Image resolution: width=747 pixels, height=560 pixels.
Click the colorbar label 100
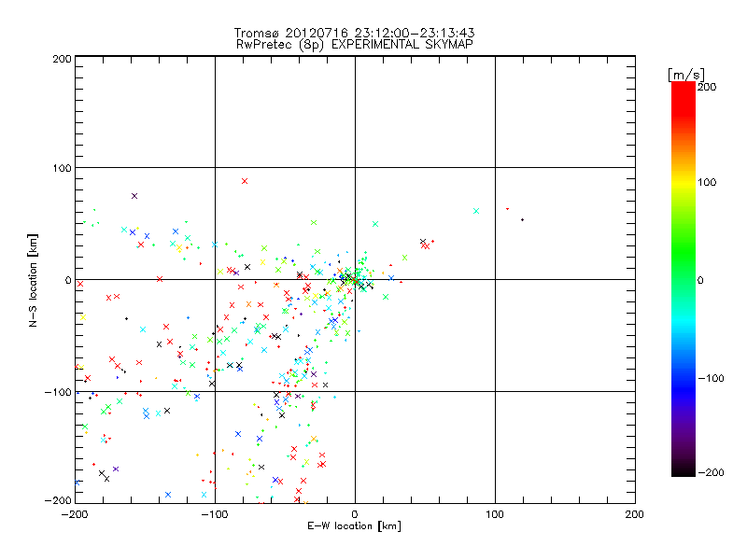coord(707,182)
